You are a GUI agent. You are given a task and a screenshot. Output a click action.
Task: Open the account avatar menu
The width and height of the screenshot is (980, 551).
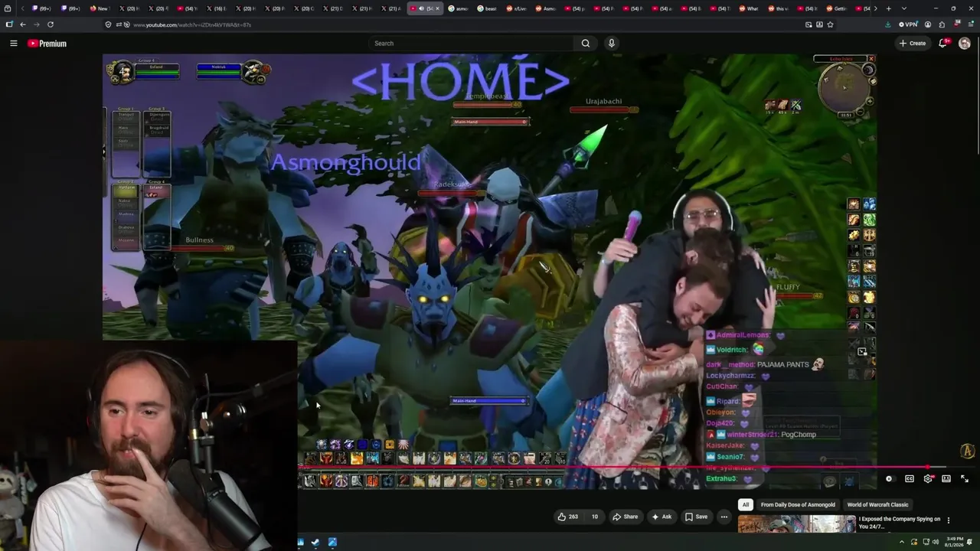[965, 44]
